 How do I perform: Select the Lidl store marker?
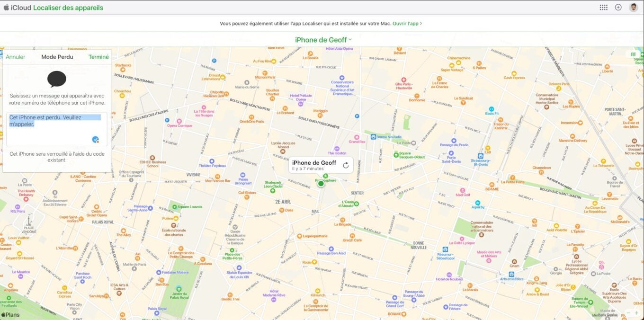point(488,148)
